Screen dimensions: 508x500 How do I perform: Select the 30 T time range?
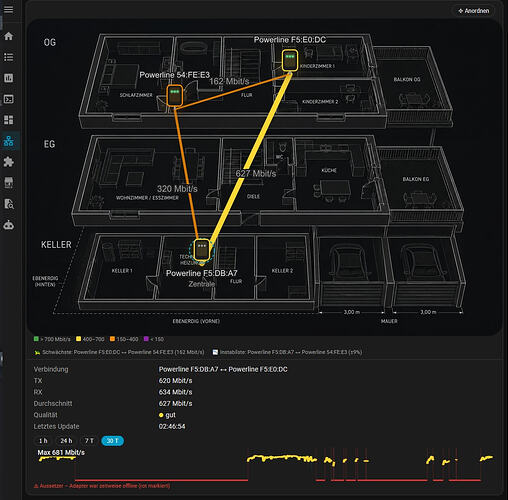point(112,441)
